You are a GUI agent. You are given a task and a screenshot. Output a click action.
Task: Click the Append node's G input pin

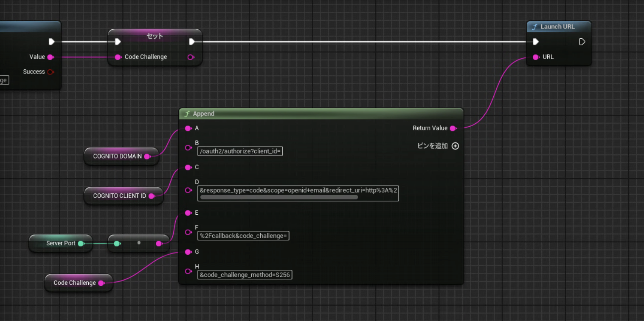tap(188, 252)
